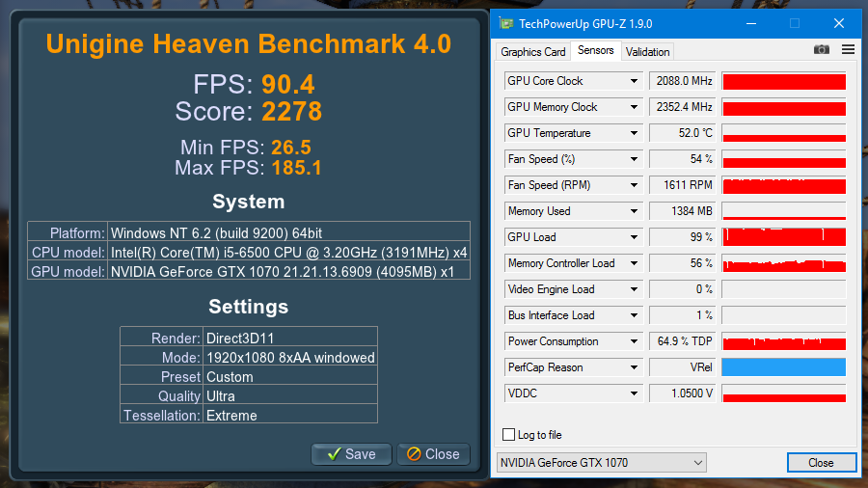The width and height of the screenshot is (868, 488).
Task: Click the Render Direct3D11 setting cell
Action: tap(290, 339)
